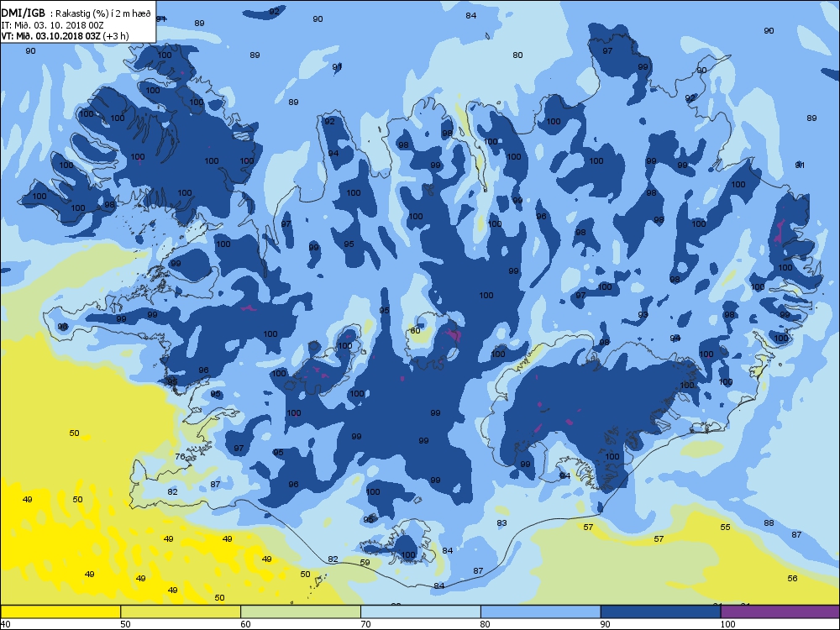Image resolution: width=840 pixels, height=630 pixels.
Task: Click the legend tick label 70
Action: tap(365, 624)
